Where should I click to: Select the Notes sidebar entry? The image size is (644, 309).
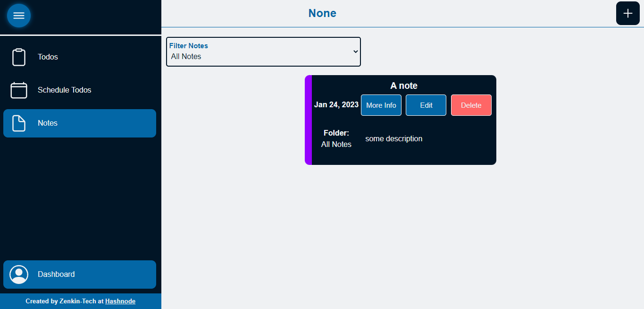point(80,123)
